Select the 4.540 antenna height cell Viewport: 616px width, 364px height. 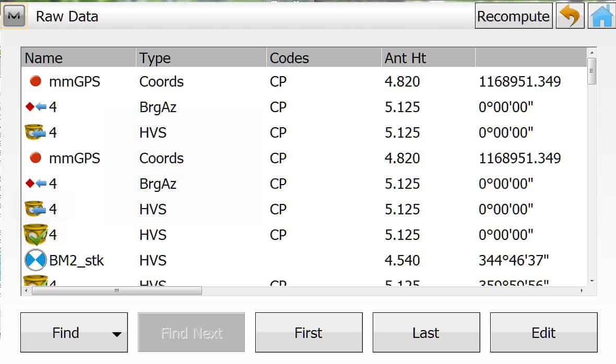402,260
